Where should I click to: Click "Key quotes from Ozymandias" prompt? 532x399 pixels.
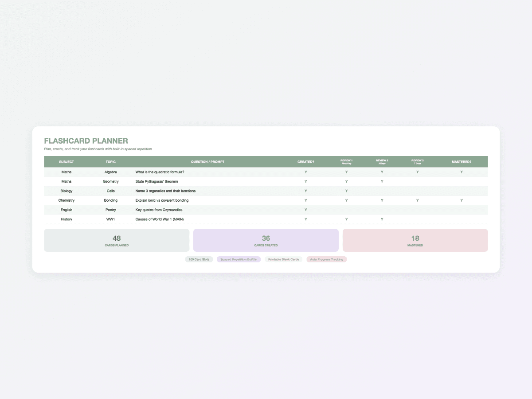159,210
